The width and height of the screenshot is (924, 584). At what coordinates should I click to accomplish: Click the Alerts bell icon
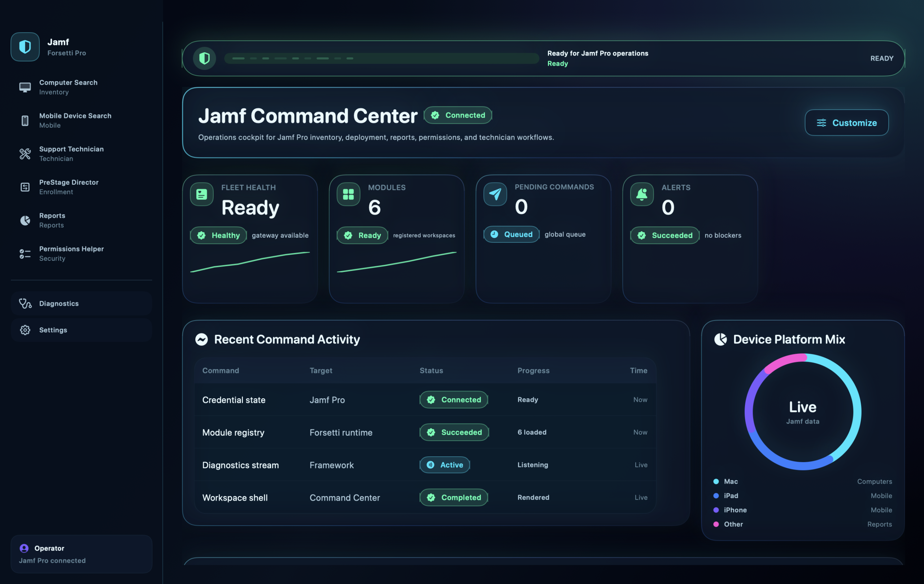pyautogui.click(x=642, y=194)
